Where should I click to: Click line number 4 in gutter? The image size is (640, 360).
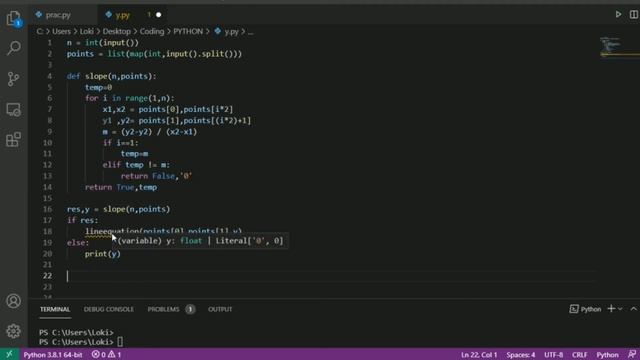point(49,76)
